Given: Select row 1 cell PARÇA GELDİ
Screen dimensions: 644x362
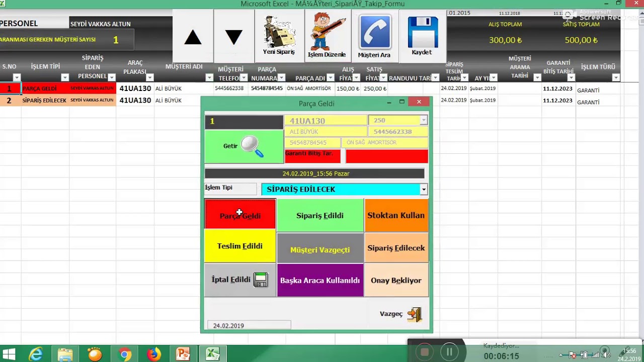Looking at the screenshot, I should point(45,88).
